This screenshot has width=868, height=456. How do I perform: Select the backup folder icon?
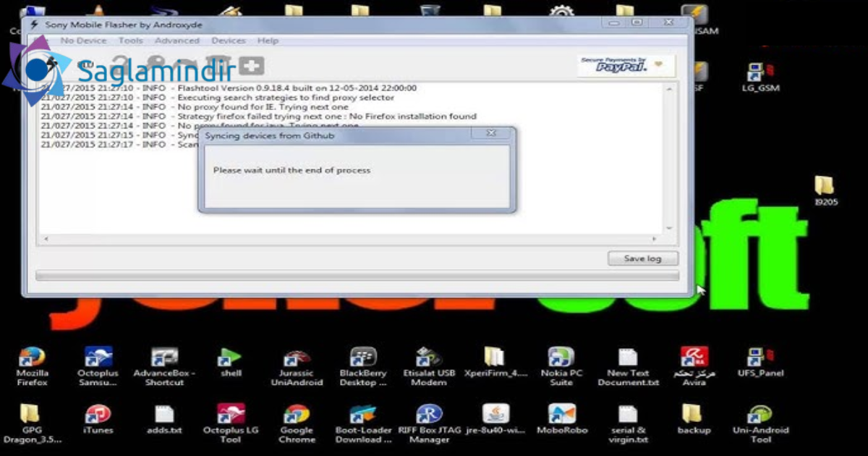pyautogui.click(x=694, y=419)
